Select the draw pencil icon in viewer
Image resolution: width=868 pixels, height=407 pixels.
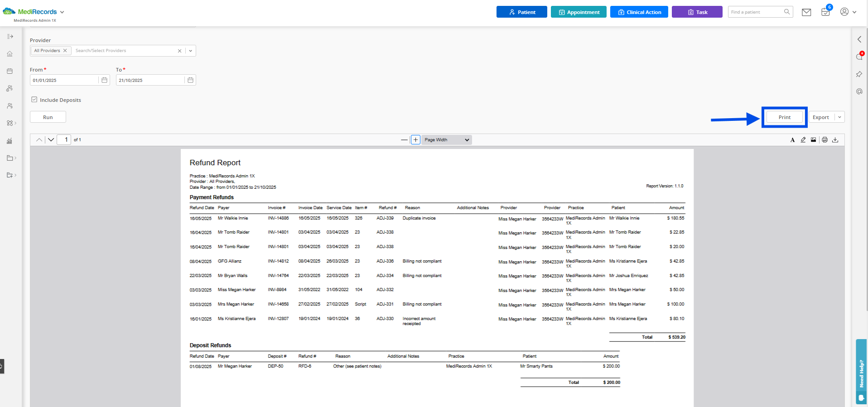tap(803, 140)
